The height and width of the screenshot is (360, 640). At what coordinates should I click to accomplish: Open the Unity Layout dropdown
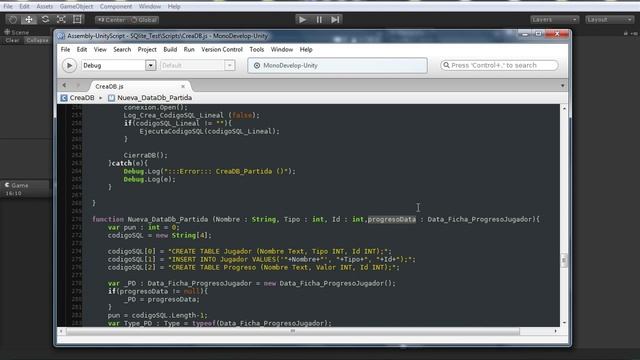pos(609,20)
